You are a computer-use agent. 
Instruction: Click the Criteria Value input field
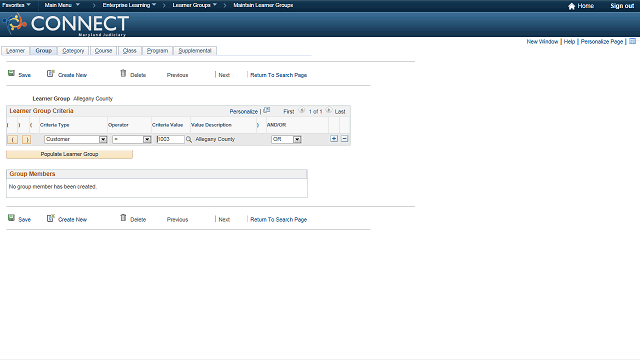pyautogui.click(x=170, y=139)
